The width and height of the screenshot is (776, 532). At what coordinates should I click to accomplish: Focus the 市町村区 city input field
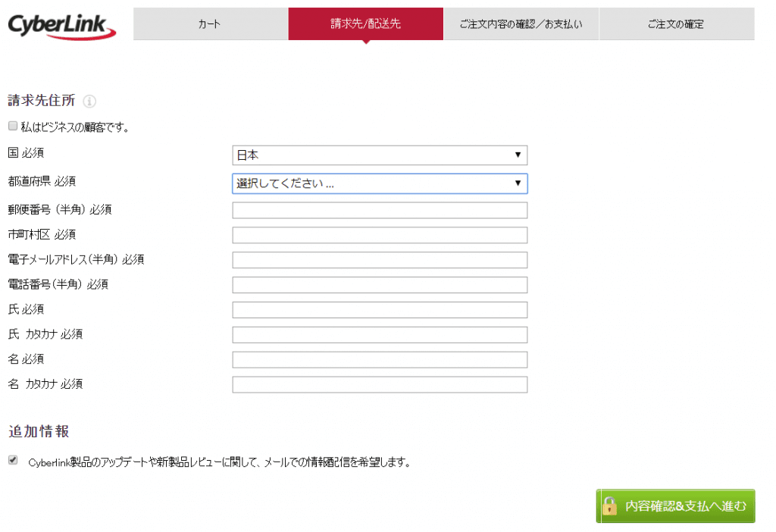click(x=379, y=235)
